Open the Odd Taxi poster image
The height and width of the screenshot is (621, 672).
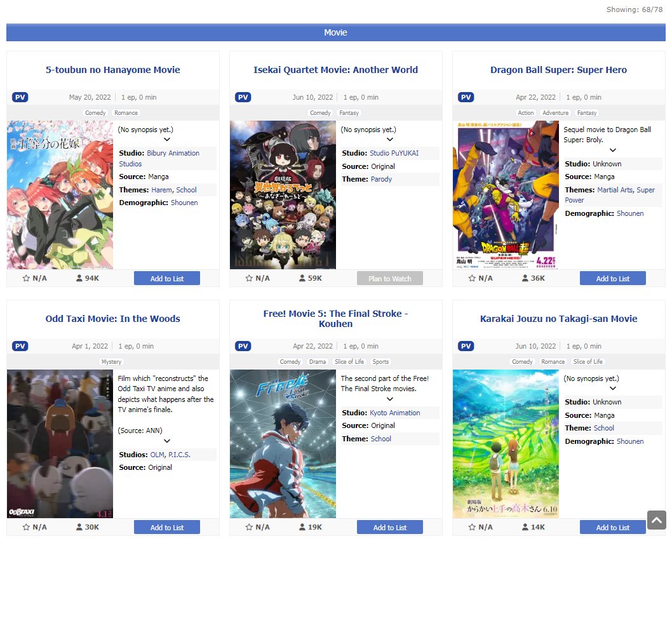pyautogui.click(x=60, y=444)
